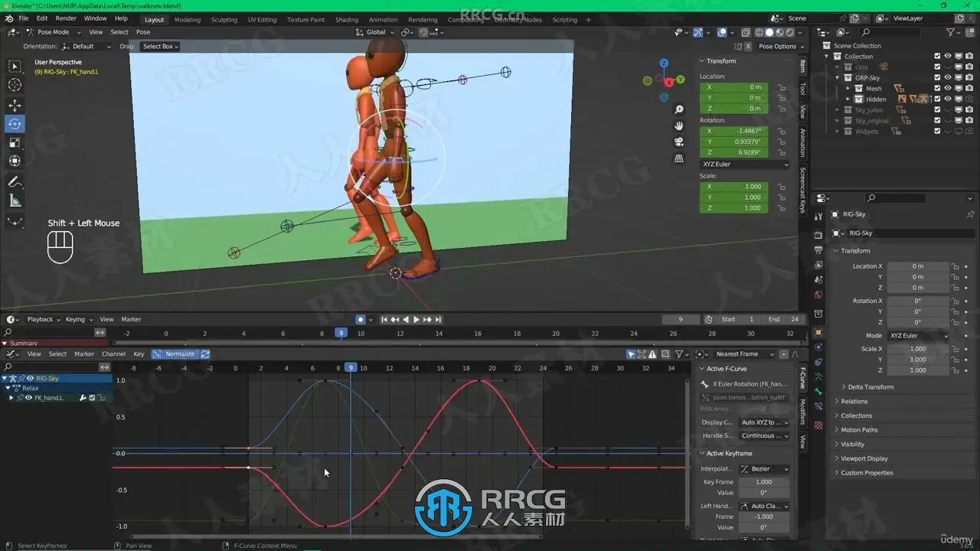Click the pan hand viewport icon

pos(679,126)
